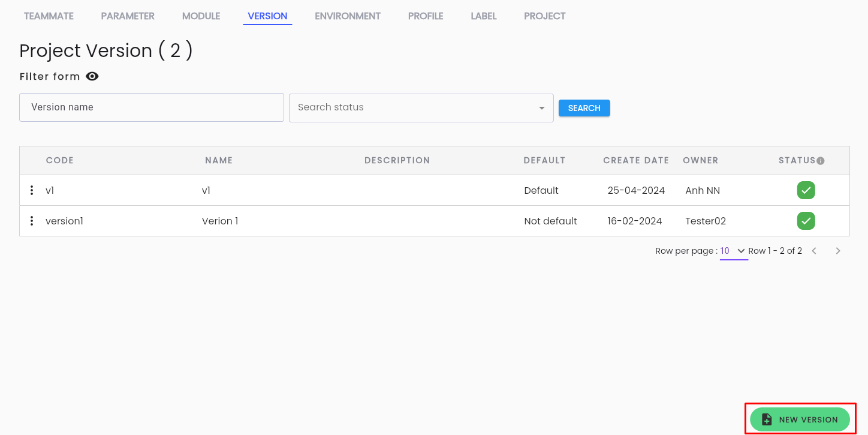Open the PROFILE tab
The height and width of the screenshot is (435, 868).
[426, 16]
